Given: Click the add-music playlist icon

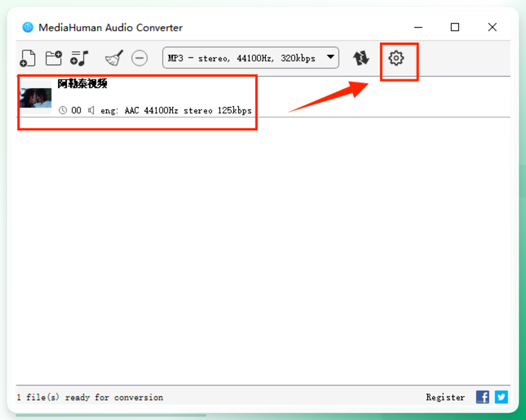Looking at the screenshot, I should pos(79,58).
